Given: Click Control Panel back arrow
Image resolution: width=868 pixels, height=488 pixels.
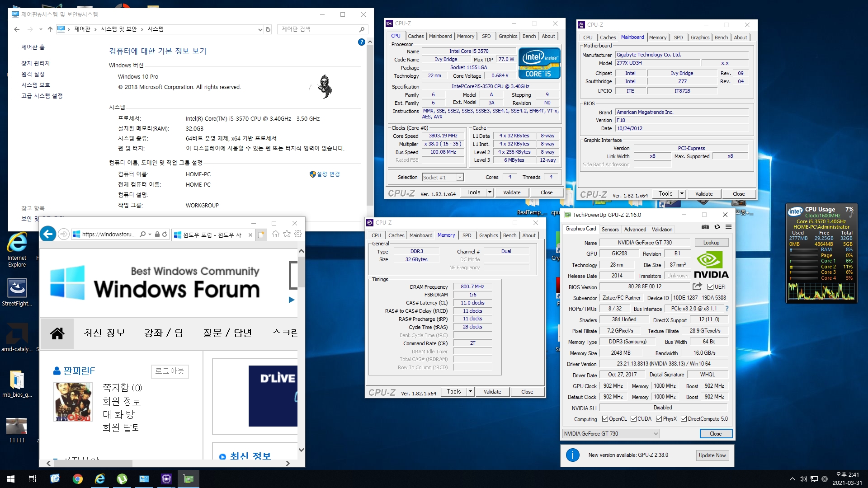Looking at the screenshot, I should pos(17,29).
